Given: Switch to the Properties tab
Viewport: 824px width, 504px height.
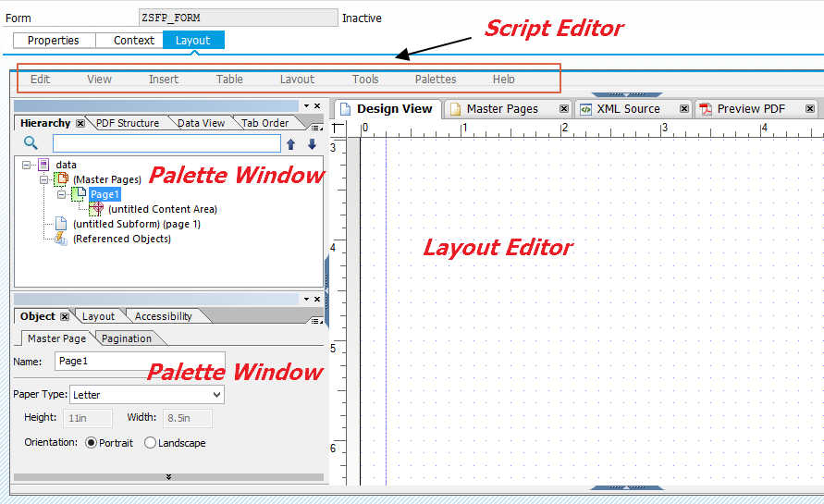Looking at the screenshot, I should [x=55, y=41].
